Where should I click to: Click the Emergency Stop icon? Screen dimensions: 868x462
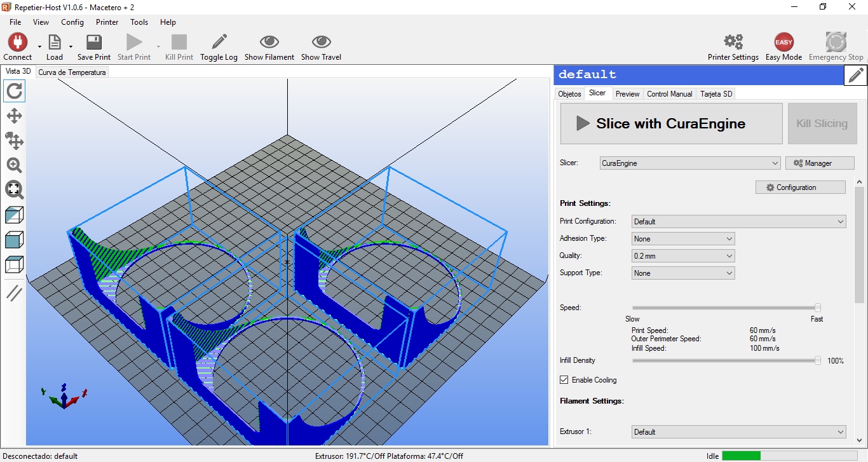click(836, 42)
